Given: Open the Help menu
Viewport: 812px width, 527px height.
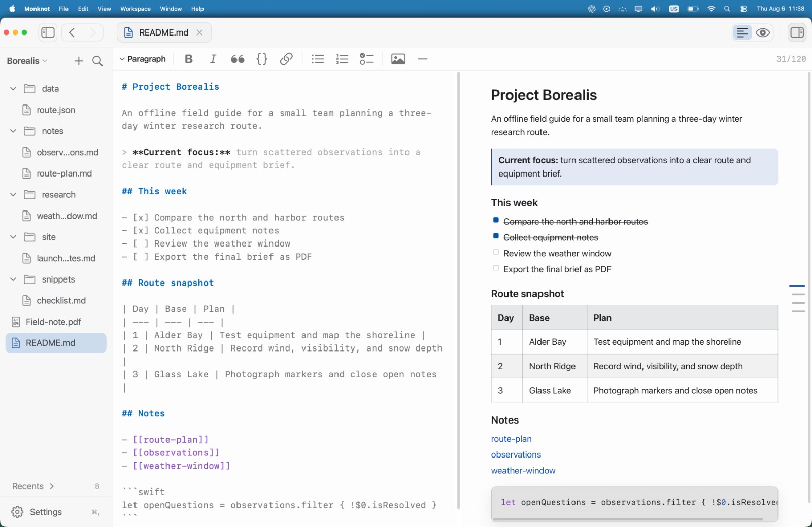Looking at the screenshot, I should click(197, 9).
